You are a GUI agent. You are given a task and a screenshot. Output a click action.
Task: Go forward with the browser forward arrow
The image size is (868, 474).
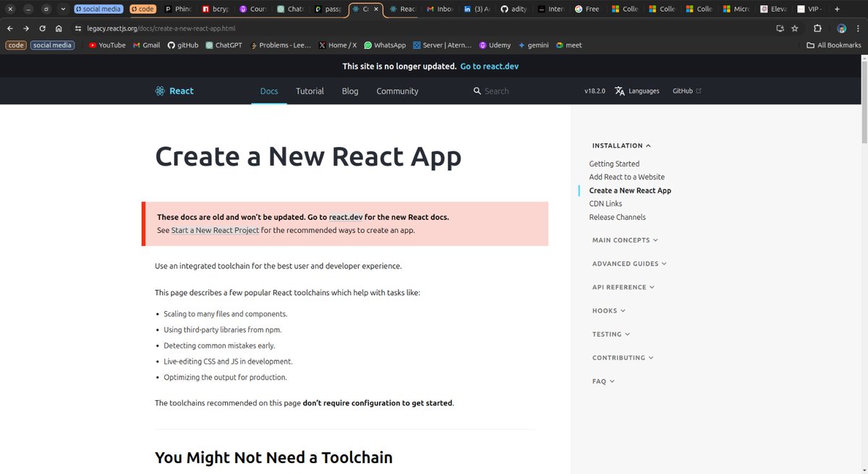(x=26, y=28)
